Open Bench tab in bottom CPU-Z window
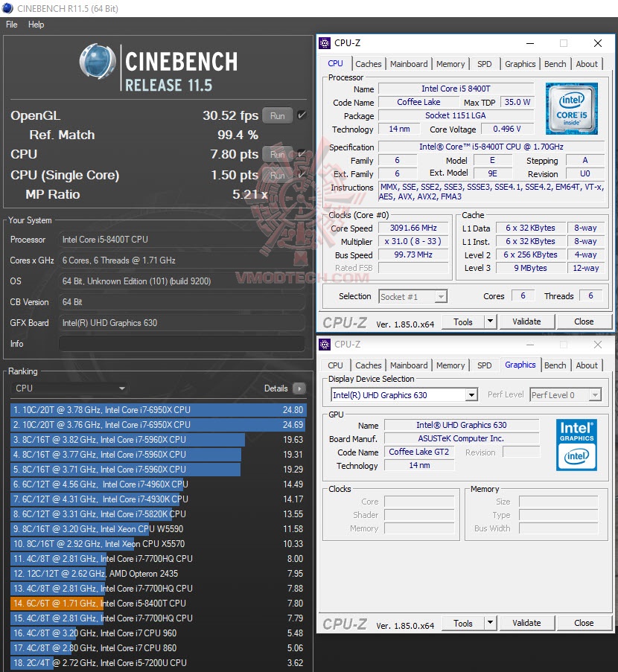 click(555, 365)
